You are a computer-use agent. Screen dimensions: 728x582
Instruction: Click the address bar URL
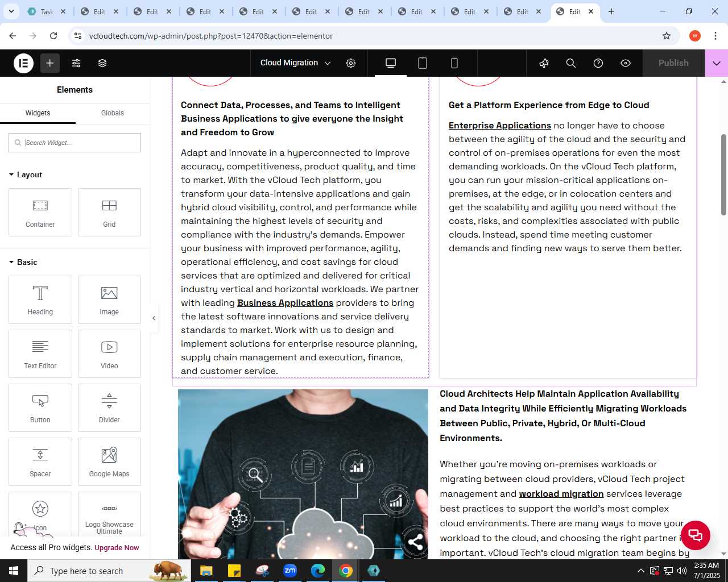211,36
